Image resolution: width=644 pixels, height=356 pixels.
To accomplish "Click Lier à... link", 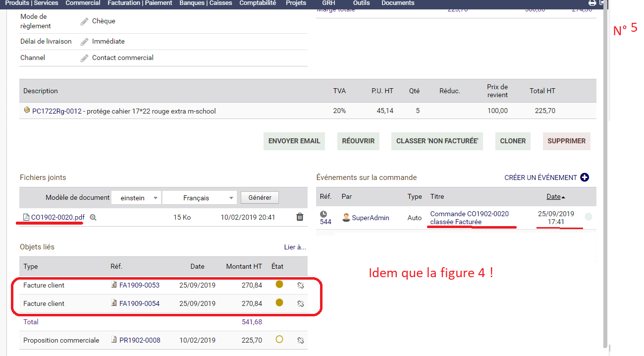I will pos(295,247).
